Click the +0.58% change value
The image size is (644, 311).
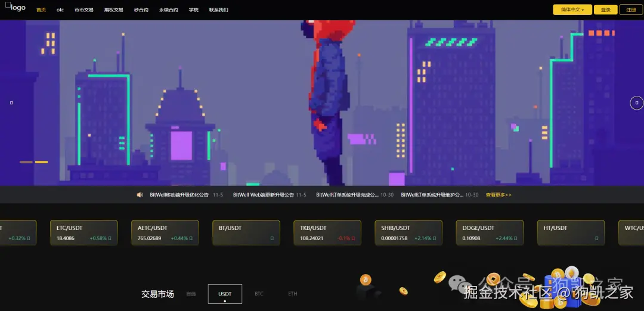pos(98,238)
